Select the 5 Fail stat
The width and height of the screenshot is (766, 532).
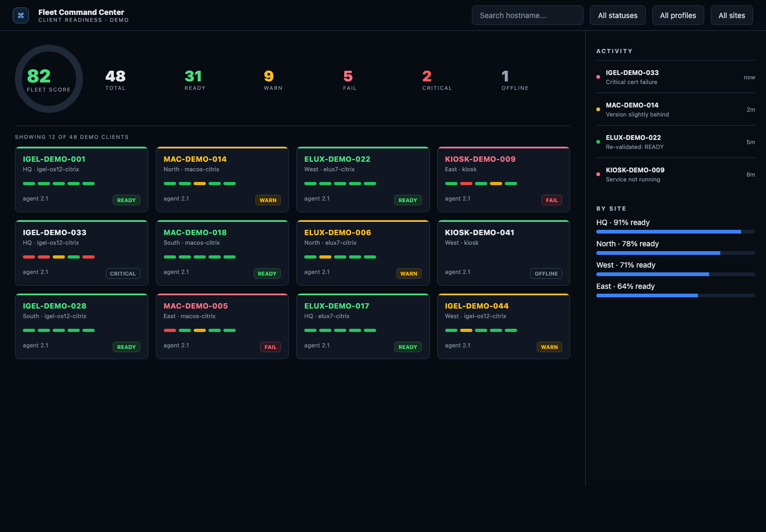(x=349, y=80)
